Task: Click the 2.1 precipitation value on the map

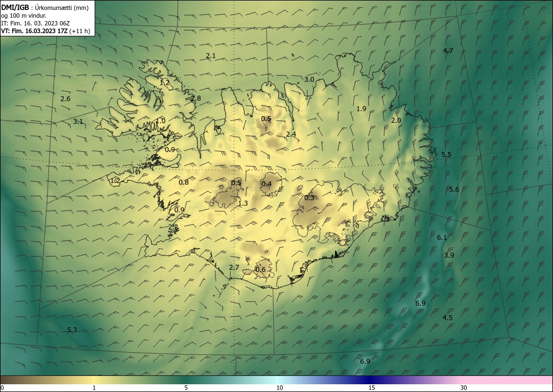Action: (211, 55)
